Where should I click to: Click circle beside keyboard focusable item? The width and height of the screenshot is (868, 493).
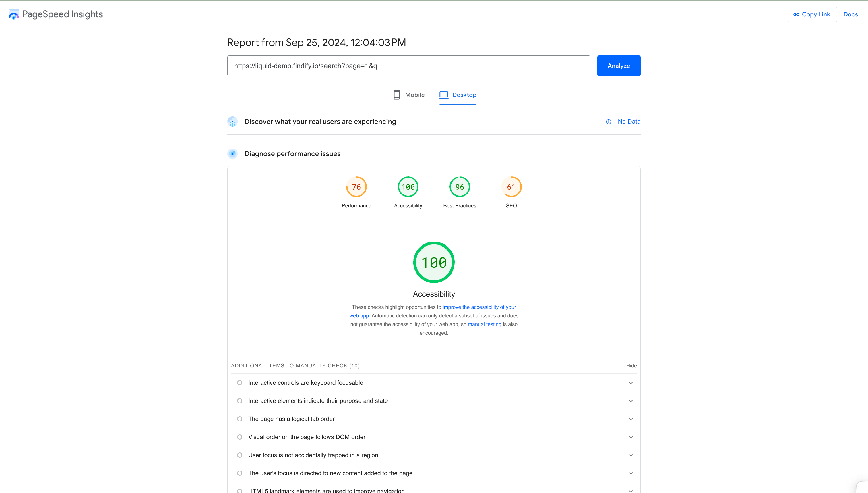click(239, 383)
